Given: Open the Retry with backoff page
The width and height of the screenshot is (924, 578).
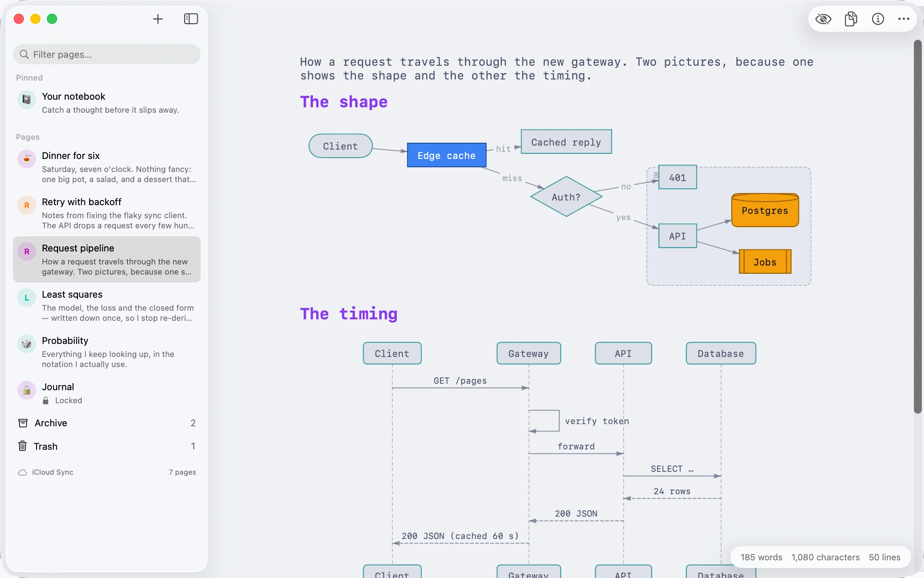Looking at the screenshot, I should (x=106, y=213).
